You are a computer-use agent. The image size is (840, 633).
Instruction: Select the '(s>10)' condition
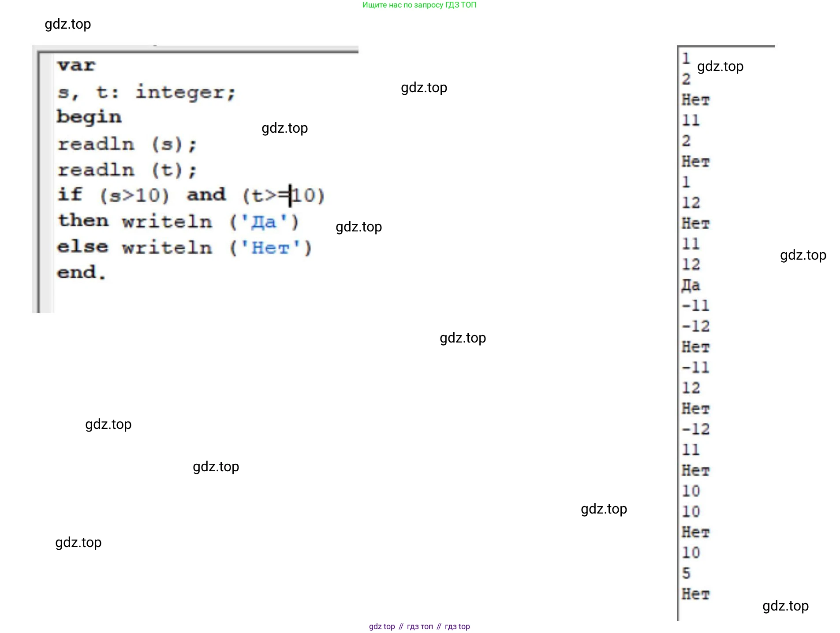[x=134, y=195]
